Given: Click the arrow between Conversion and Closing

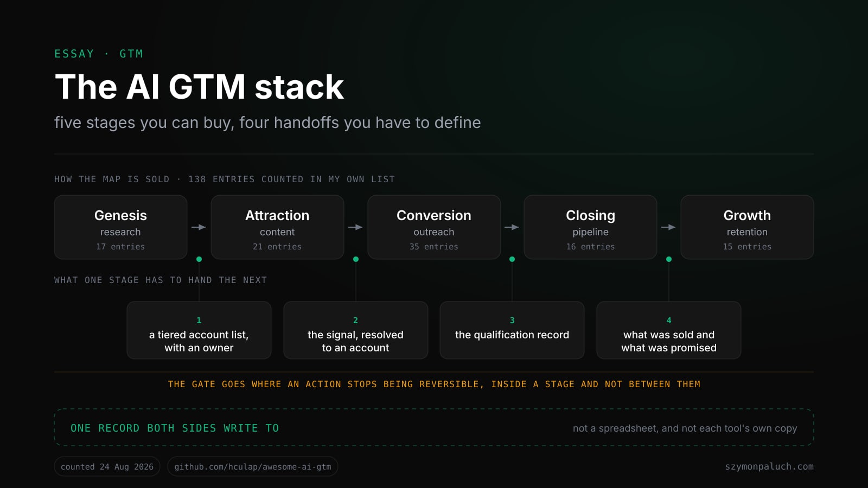Looking at the screenshot, I should click(x=512, y=227).
